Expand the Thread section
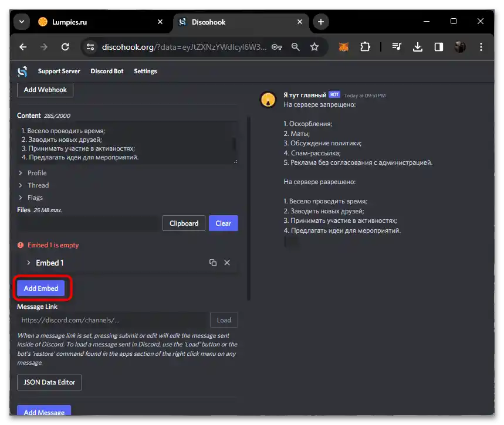Screen dimensions: 504x425 pos(38,185)
